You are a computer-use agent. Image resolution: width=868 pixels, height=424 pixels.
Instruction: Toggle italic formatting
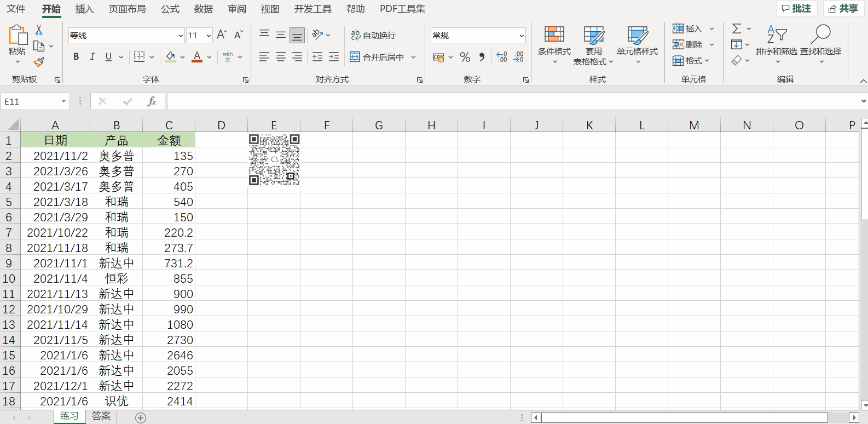tap(92, 57)
